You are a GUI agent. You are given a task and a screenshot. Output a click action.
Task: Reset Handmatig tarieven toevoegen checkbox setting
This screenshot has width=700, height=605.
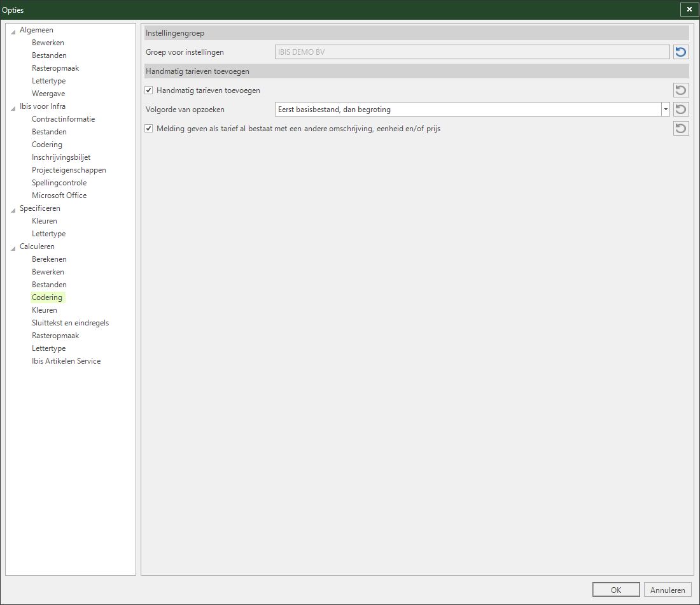point(681,90)
